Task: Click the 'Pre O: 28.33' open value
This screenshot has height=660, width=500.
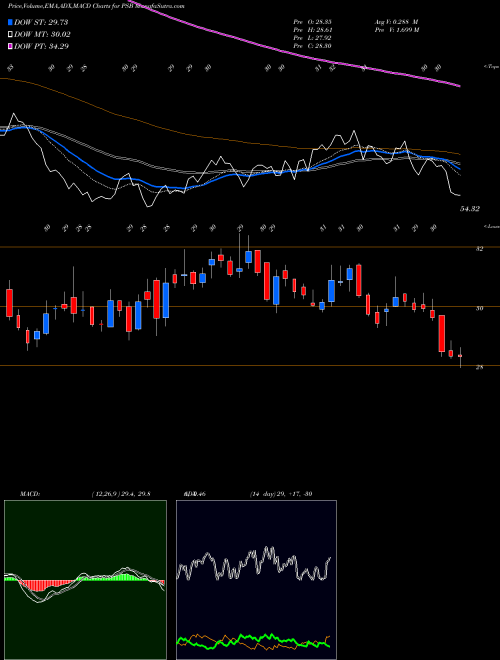Action: coord(312,22)
